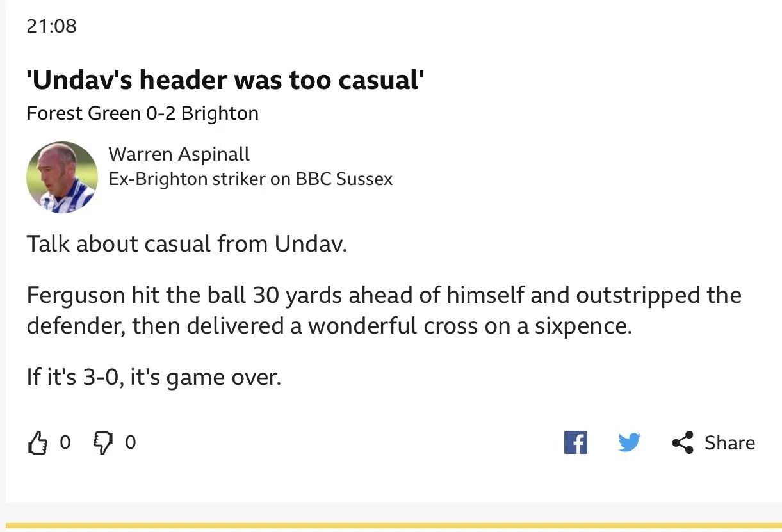Open Warren Aspinall's avatar photo
Image resolution: width=782 pixels, height=532 pixels.
click(x=61, y=177)
